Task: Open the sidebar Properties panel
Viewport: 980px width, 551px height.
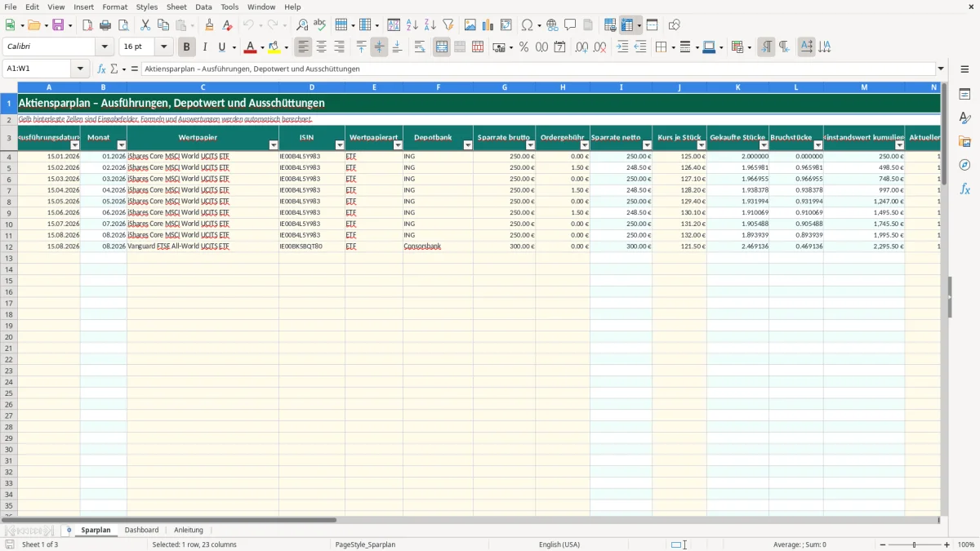Action: coord(964,95)
